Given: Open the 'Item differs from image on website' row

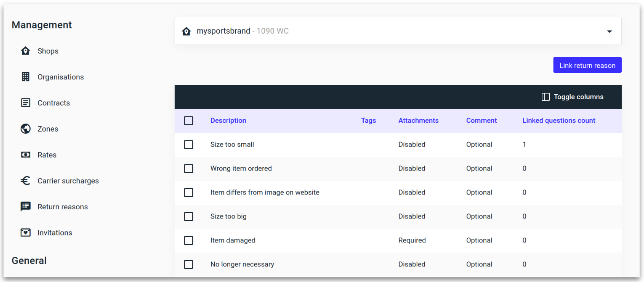Looking at the screenshot, I should pyautogui.click(x=265, y=192).
